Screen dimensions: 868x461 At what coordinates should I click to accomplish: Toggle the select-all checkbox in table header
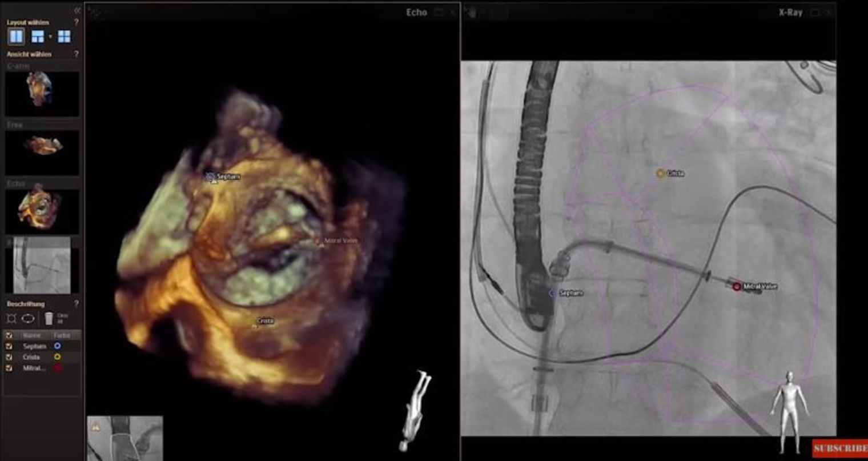click(x=9, y=335)
